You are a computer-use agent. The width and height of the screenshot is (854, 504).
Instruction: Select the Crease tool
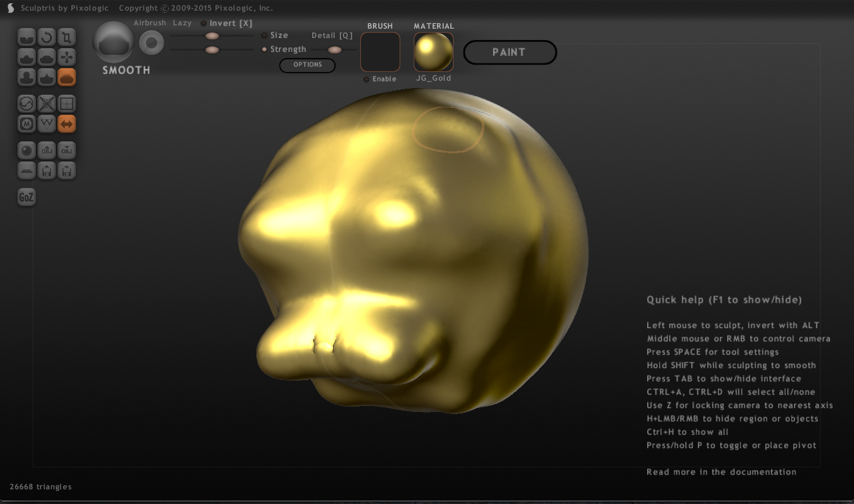tap(26, 37)
